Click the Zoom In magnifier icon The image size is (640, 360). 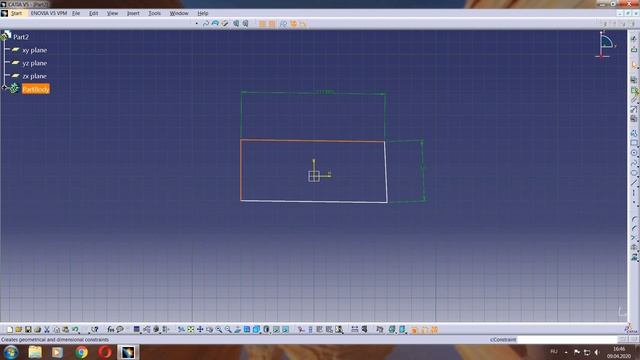(219, 329)
